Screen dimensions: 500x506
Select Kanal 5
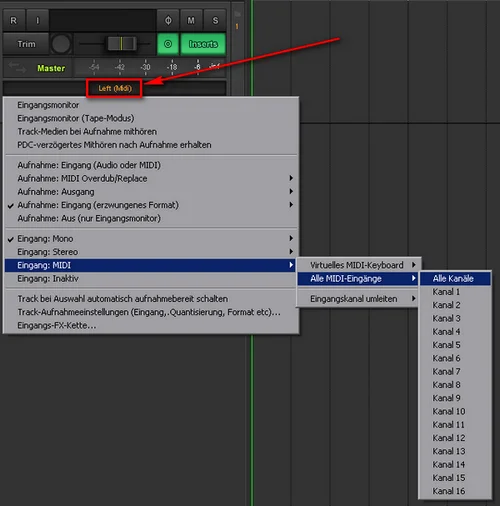click(455, 345)
